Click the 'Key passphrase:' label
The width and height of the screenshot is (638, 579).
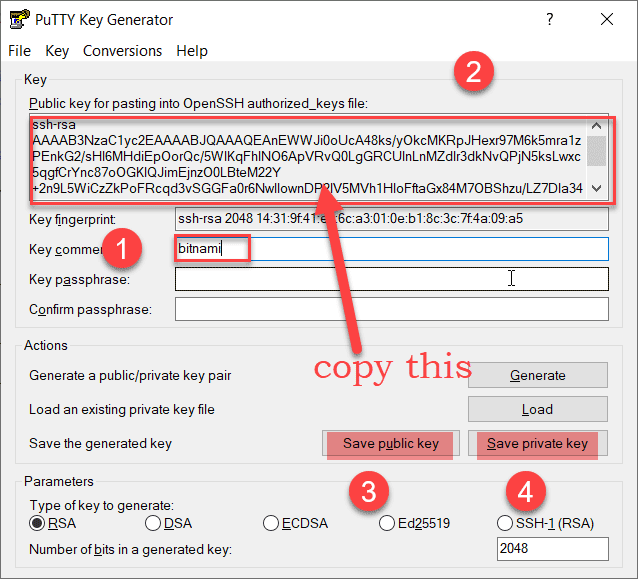point(79,280)
